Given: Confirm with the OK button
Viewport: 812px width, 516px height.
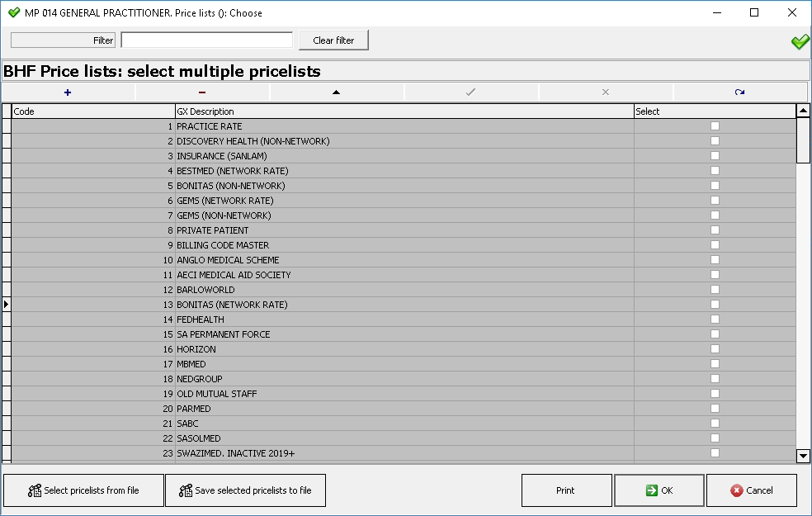Looking at the screenshot, I should pos(659,490).
